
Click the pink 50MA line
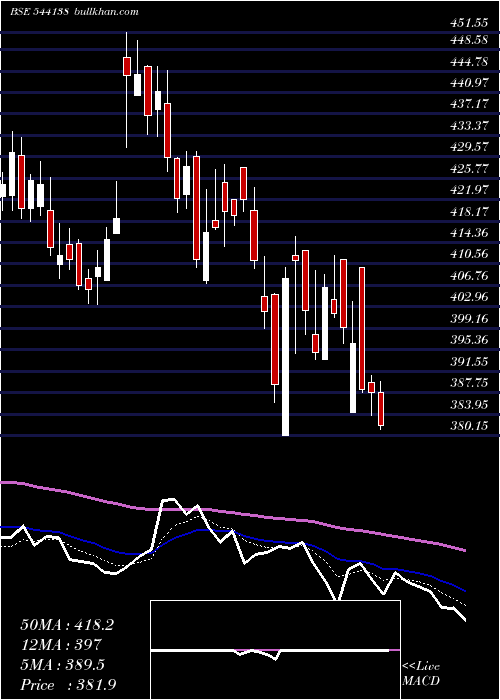[232, 513]
